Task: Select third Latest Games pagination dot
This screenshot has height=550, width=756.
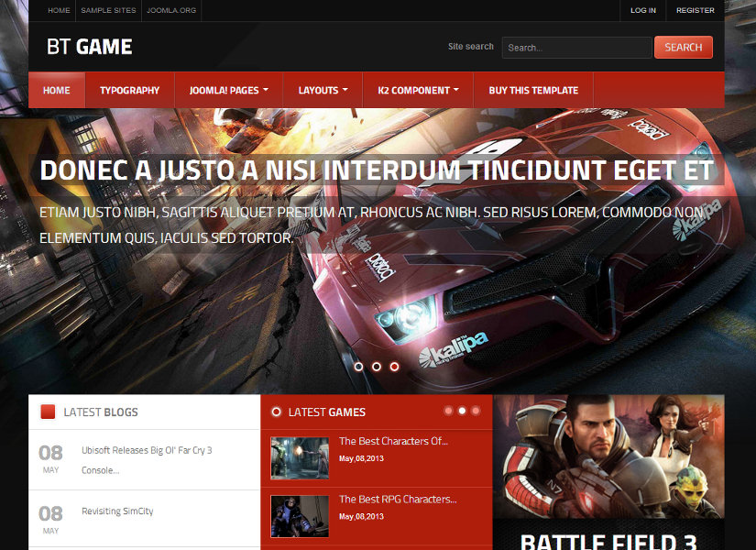Action: coord(476,411)
